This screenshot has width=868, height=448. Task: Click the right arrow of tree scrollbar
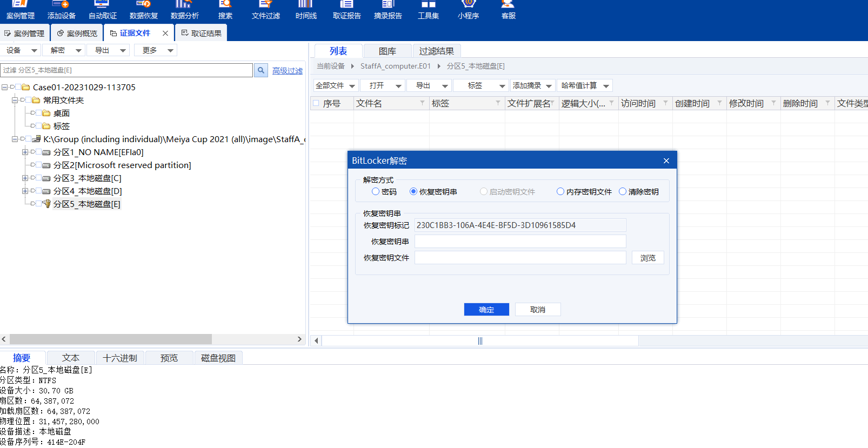(x=299, y=339)
